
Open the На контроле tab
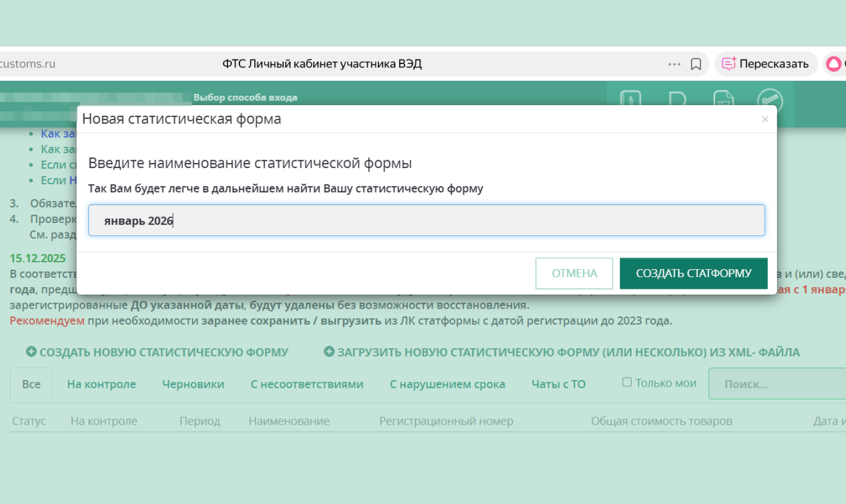101,384
